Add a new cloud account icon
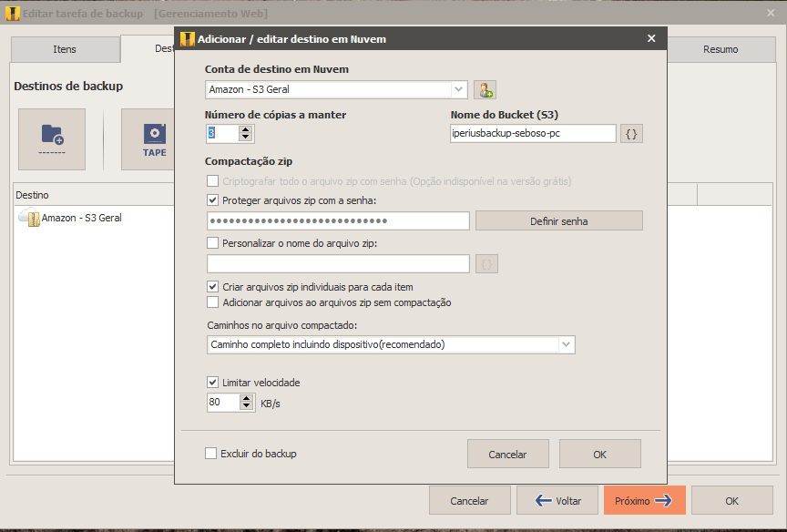Screen dimensions: 787x532 tap(485, 90)
